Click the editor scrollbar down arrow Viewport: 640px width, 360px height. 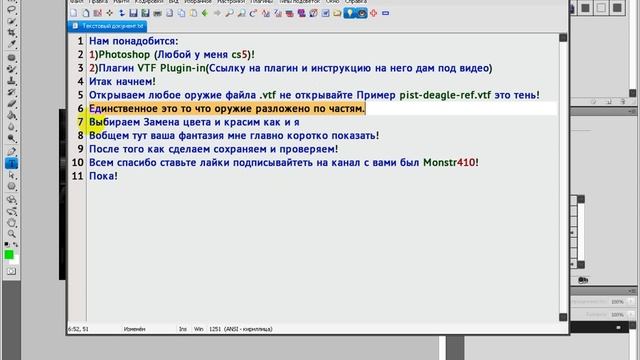(x=563, y=317)
